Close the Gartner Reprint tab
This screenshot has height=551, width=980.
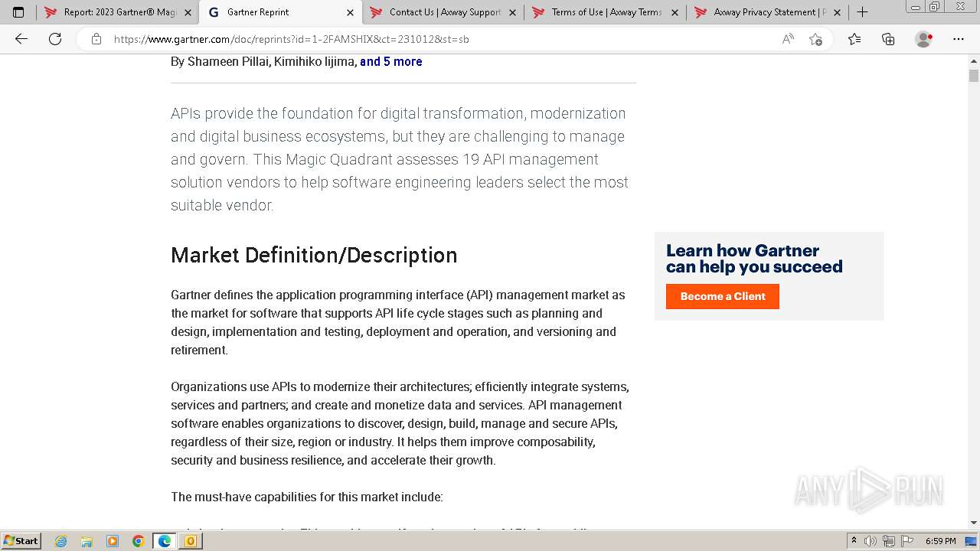coord(350,12)
